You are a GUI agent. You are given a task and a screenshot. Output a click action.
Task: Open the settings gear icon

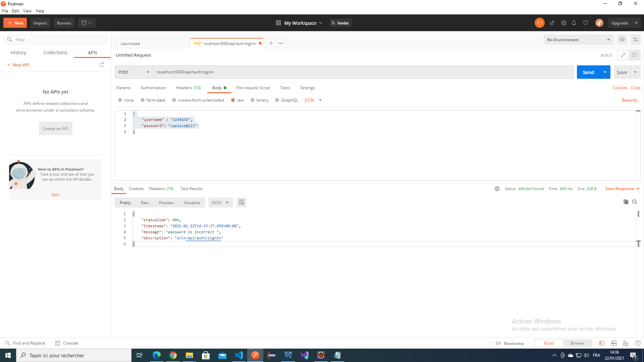(x=563, y=23)
